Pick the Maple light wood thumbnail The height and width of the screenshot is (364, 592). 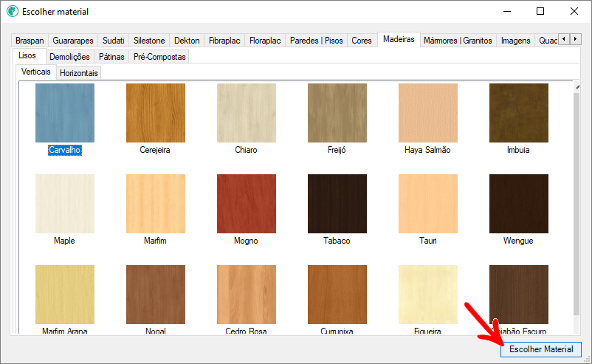coord(65,204)
